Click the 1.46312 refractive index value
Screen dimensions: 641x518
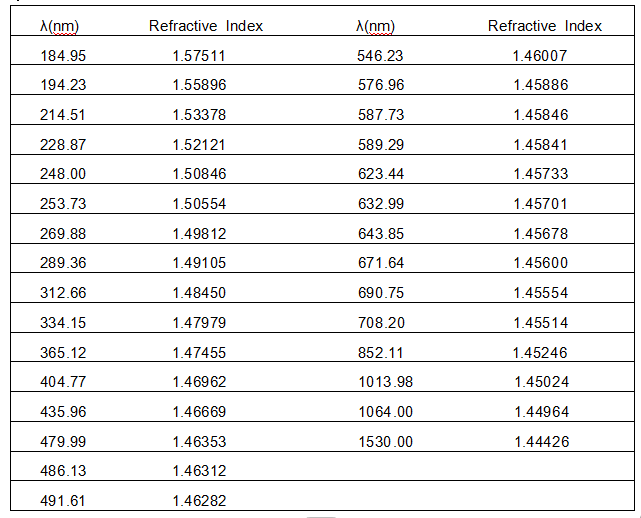(x=199, y=470)
